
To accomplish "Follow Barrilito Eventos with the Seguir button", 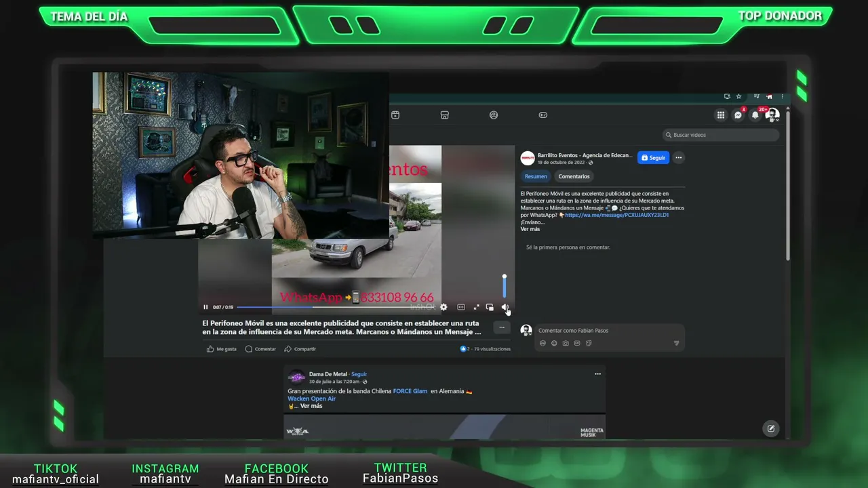I will [x=654, y=158].
